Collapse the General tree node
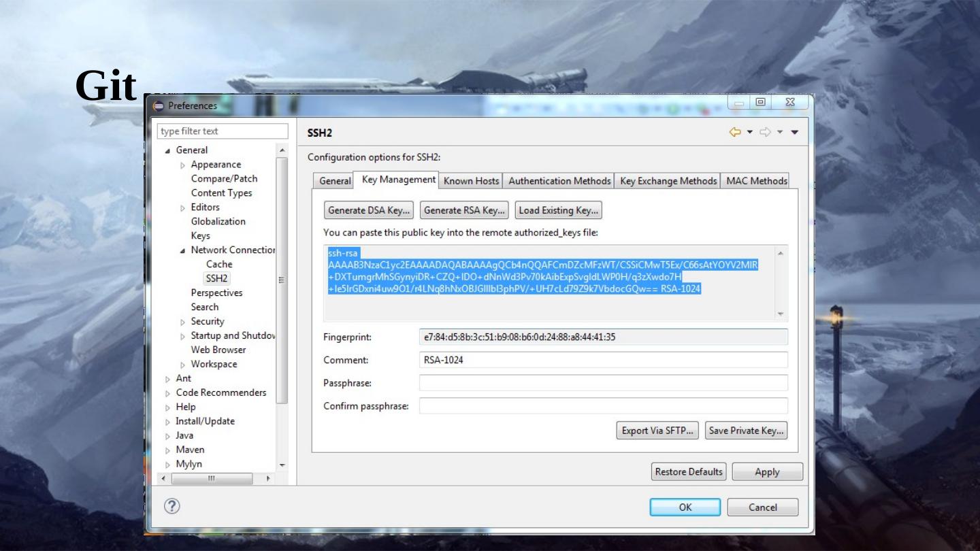The width and height of the screenshot is (980, 551). 168,150
